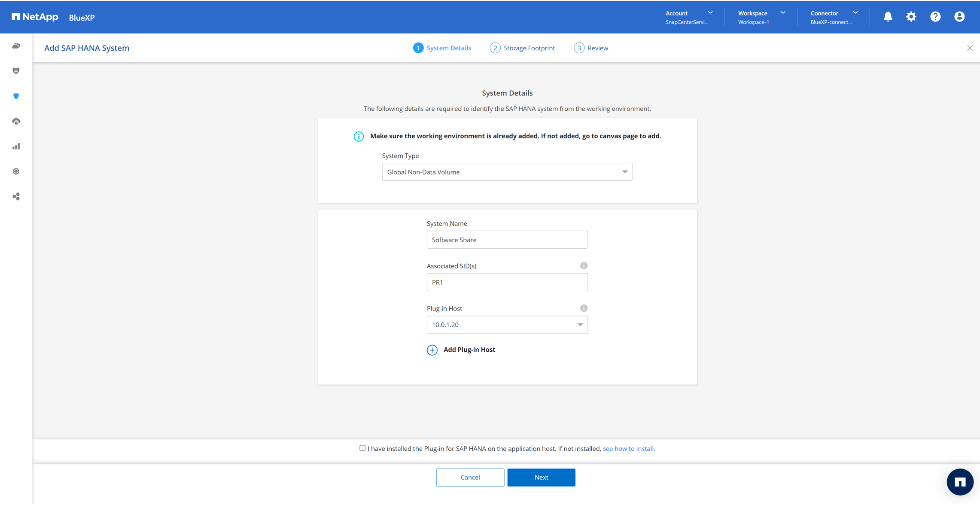Open the Plug-in Host dropdown
The image size is (980, 505).
tap(507, 325)
